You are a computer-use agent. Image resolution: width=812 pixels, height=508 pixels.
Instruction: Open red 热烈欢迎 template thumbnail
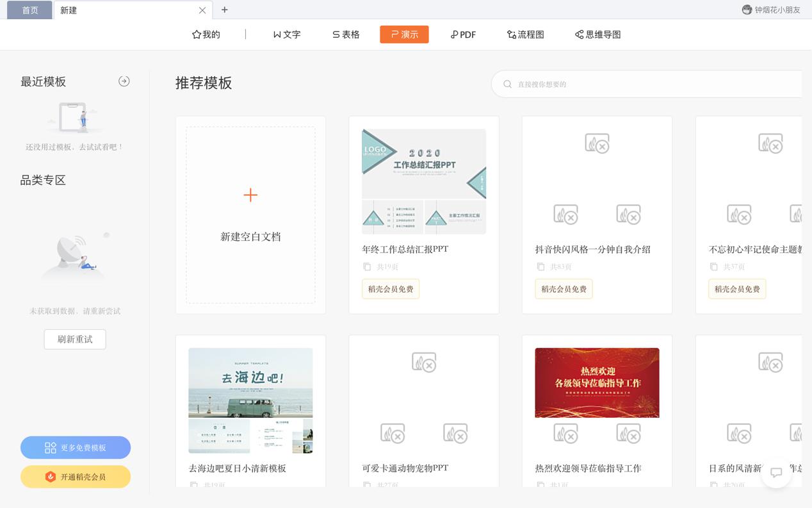597,382
